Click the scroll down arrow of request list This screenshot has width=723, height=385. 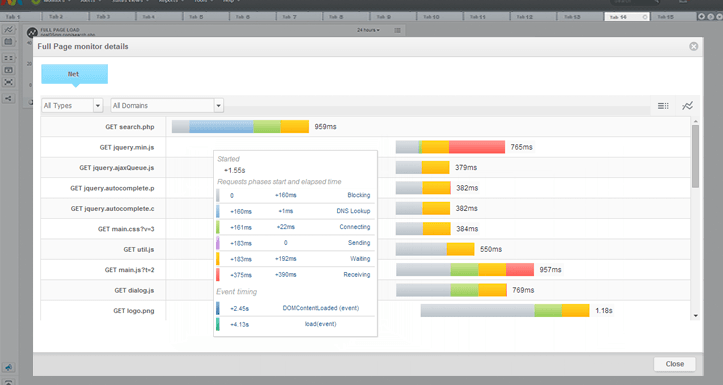pos(695,316)
